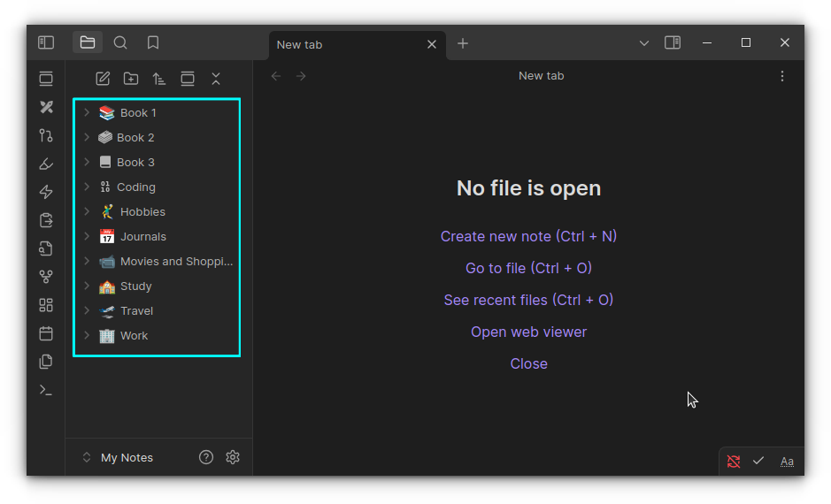Open the search magnifier panel
This screenshot has height=504, width=831.
pyautogui.click(x=120, y=42)
